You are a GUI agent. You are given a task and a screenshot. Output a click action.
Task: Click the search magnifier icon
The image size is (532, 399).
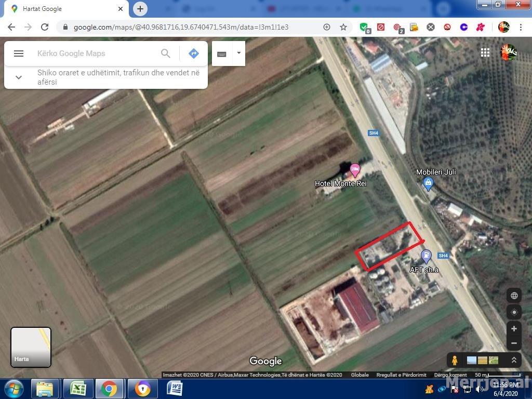pyautogui.click(x=165, y=54)
